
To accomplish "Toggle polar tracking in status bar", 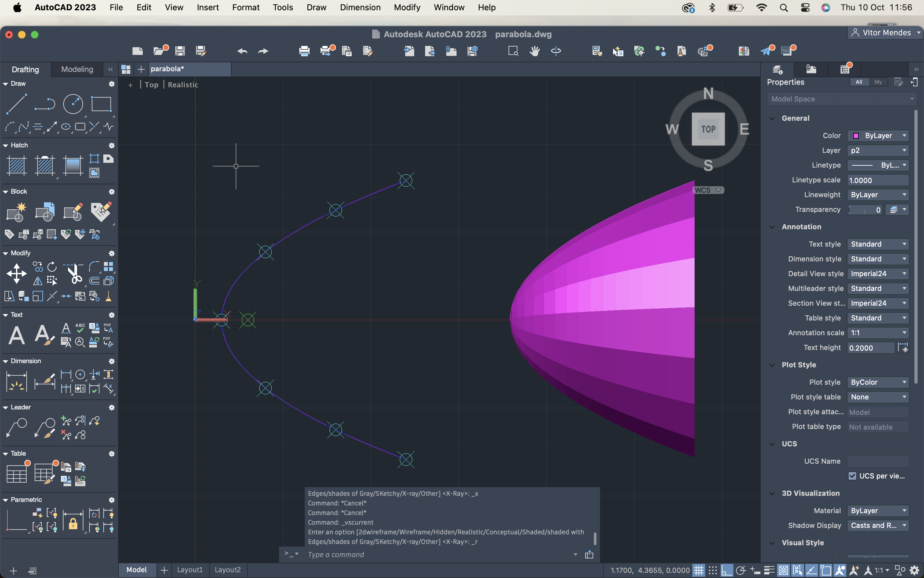I will [x=741, y=570].
